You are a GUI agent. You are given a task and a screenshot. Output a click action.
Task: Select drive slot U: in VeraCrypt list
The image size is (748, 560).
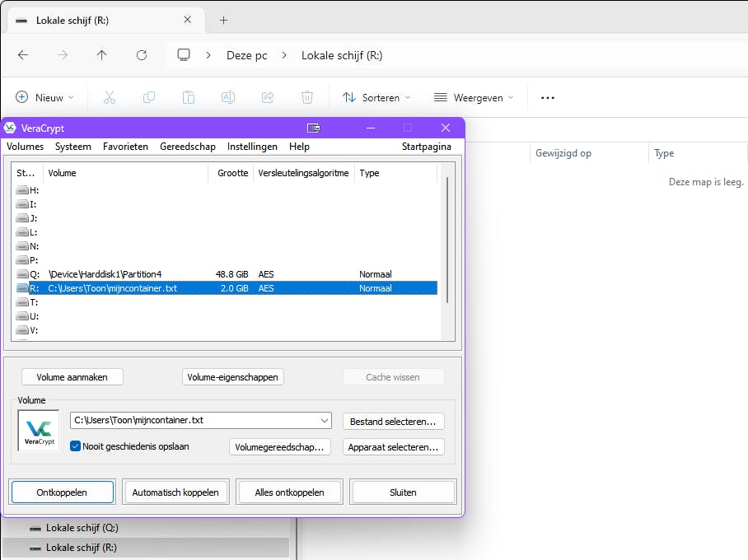[x=28, y=315]
